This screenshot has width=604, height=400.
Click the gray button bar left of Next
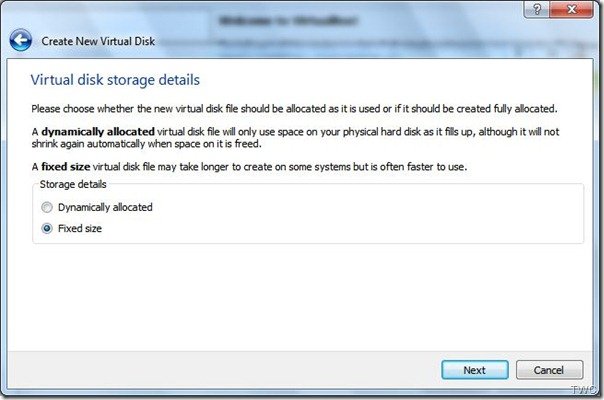[223, 370]
